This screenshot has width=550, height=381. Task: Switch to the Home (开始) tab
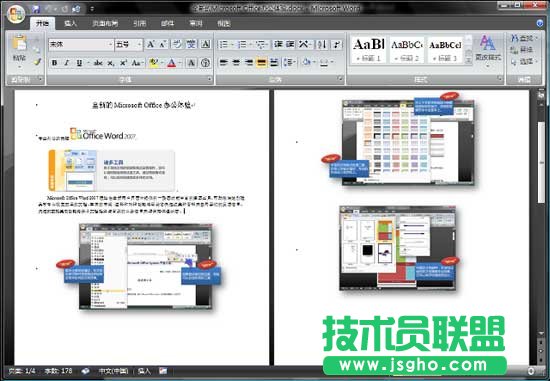coord(42,24)
